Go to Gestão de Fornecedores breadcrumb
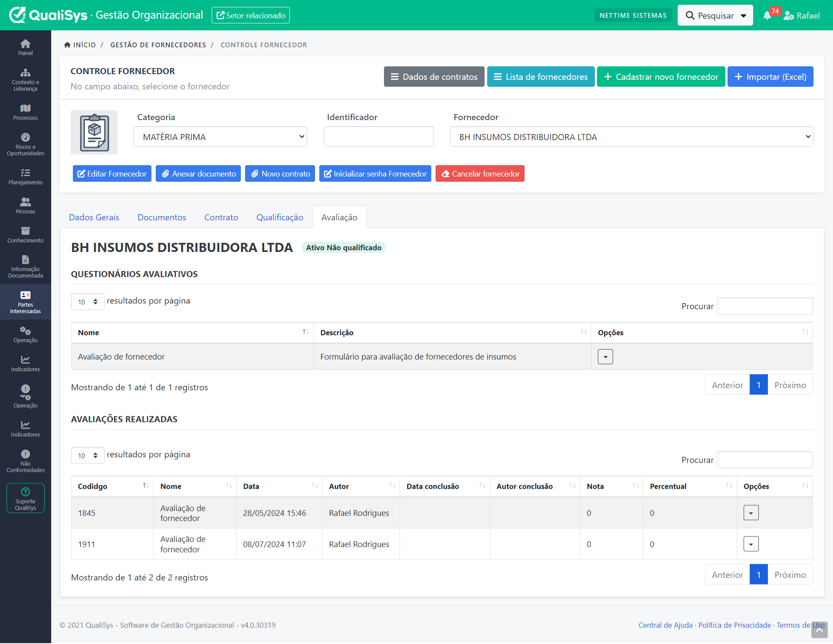 [158, 45]
